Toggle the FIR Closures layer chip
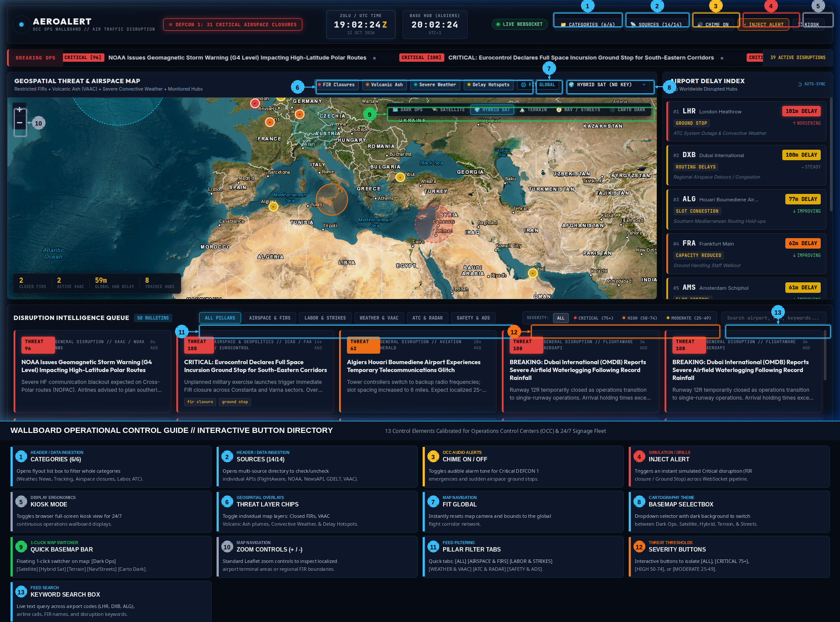Viewport: 840px width, 622px height. [336, 85]
